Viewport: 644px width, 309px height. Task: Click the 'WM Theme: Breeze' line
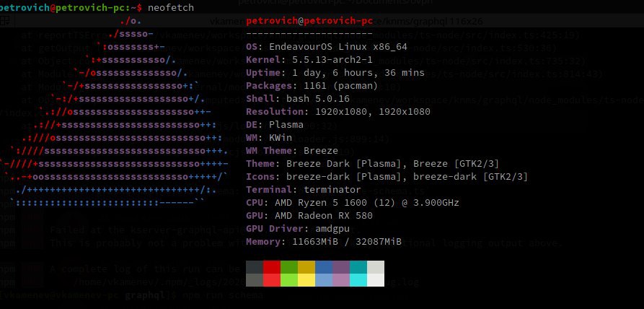pos(292,151)
